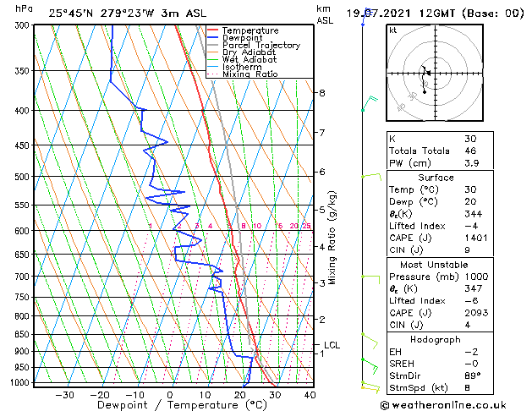Click the Surface section heading
This screenshot has height=411, width=532.
[x=436, y=178]
